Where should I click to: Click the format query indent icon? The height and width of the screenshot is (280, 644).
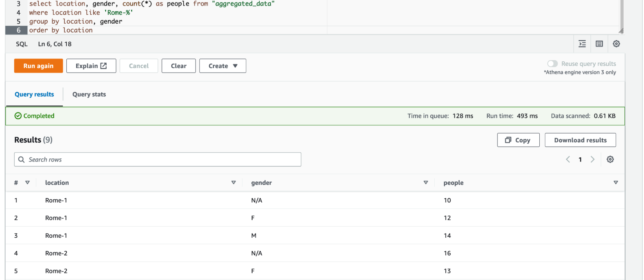[582, 44]
